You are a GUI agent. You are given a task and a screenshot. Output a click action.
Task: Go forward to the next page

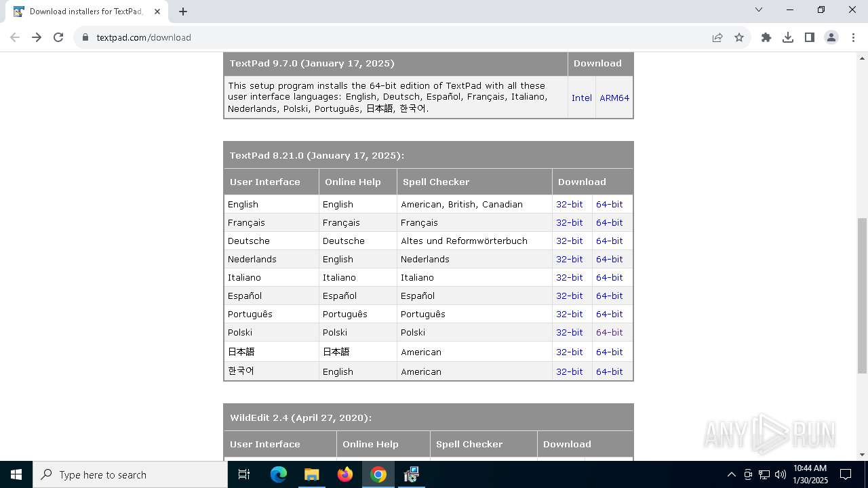coord(37,37)
